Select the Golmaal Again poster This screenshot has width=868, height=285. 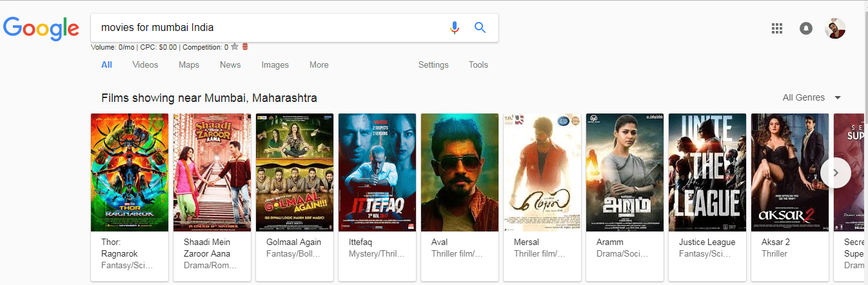coord(295,172)
